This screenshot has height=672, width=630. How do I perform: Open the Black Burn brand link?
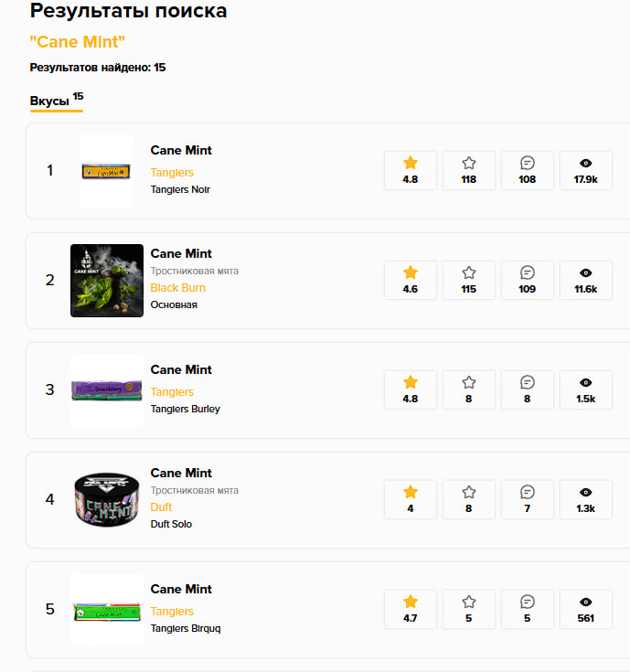pos(177,288)
